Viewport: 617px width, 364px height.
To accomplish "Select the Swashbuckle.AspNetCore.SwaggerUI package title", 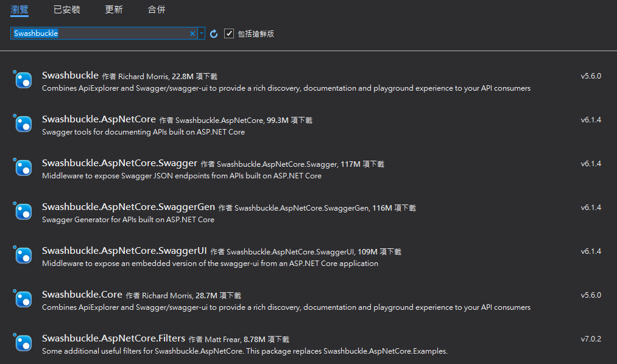I will coord(124,250).
